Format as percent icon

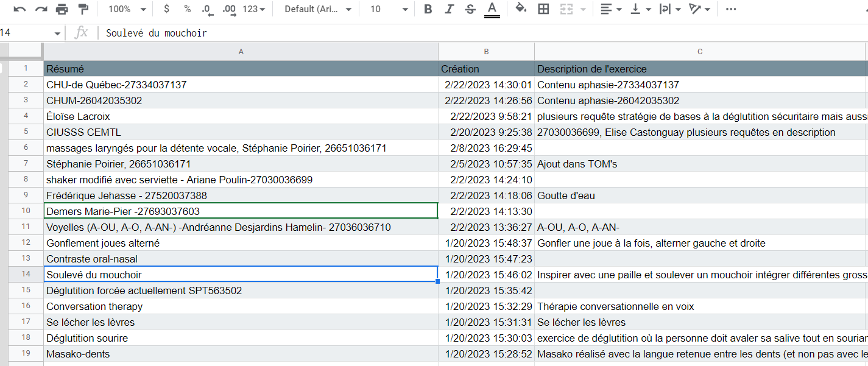click(187, 9)
